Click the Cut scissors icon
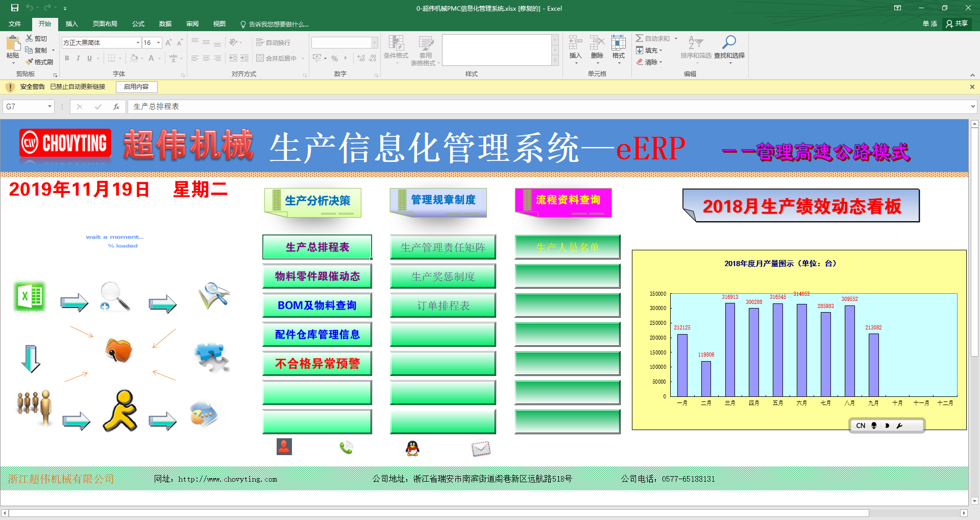This screenshot has height=520, width=980. coord(30,38)
